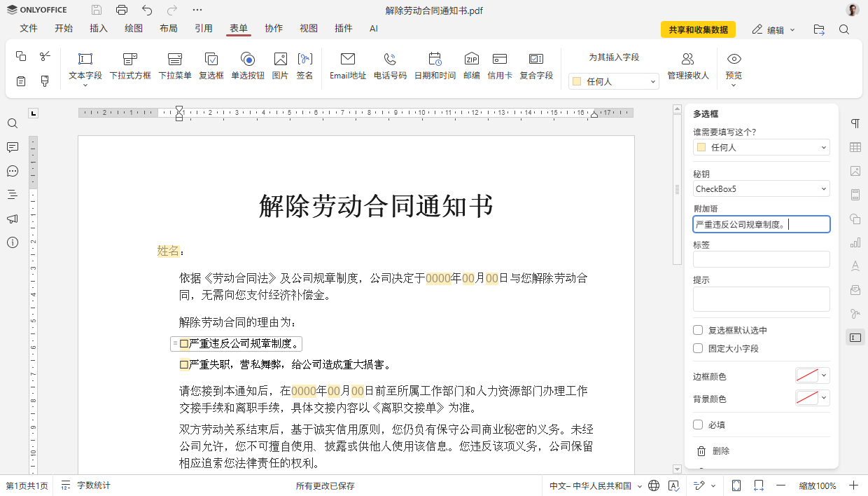Insert a signature field
This screenshot has width=868, height=496.
[305, 63]
